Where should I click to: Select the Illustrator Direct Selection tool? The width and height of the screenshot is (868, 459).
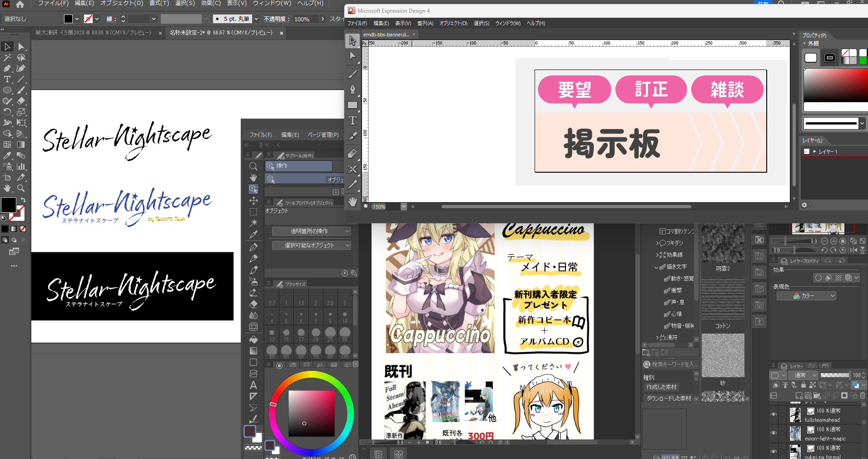21,46
